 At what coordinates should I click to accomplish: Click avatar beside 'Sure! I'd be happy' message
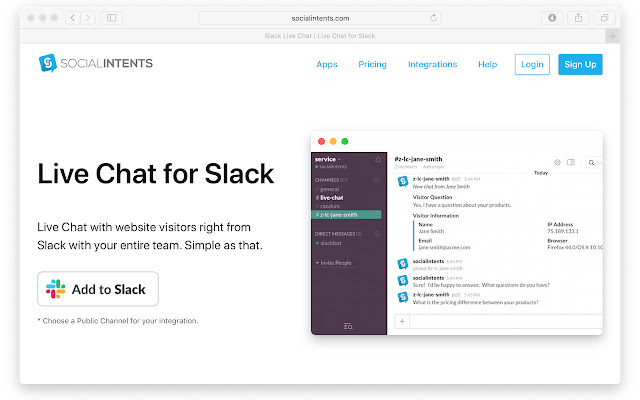click(x=403, y=280)
